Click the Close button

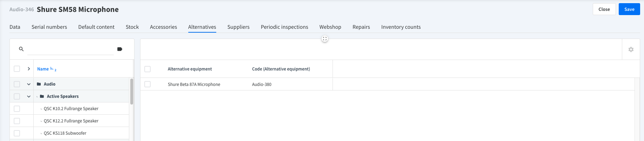(604, 9)
